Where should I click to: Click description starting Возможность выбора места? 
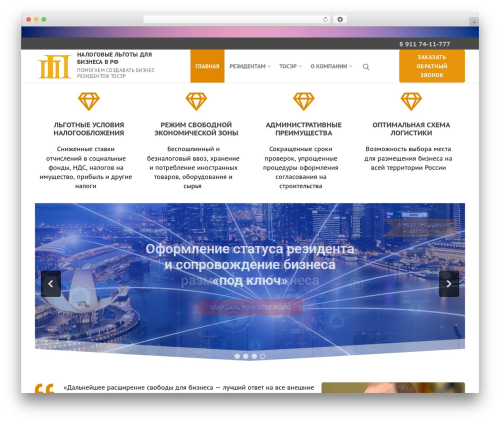click(x=408, y=158)
